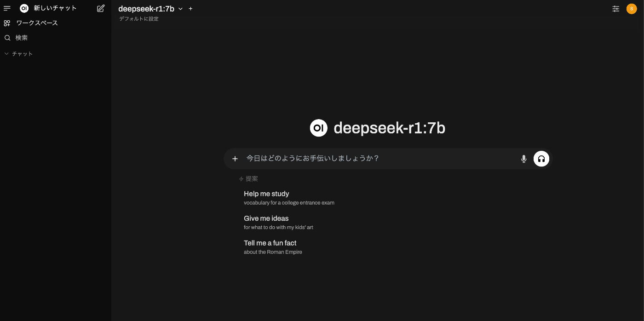The width and height of the screenshot is (644, 321).
Task: Click the magnifier icon beside 検索
Action: click(7, 38)
